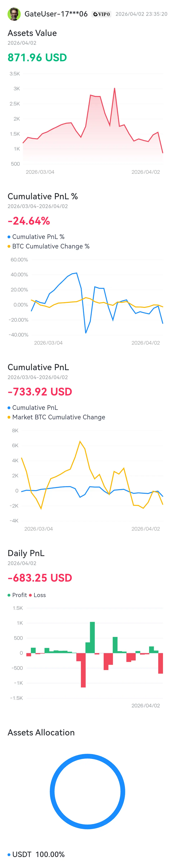Click the -24.64% cumulative PnL figure
Image resolution: width=175 pixels, height=868 pixels.
click(x=29, y=221)
